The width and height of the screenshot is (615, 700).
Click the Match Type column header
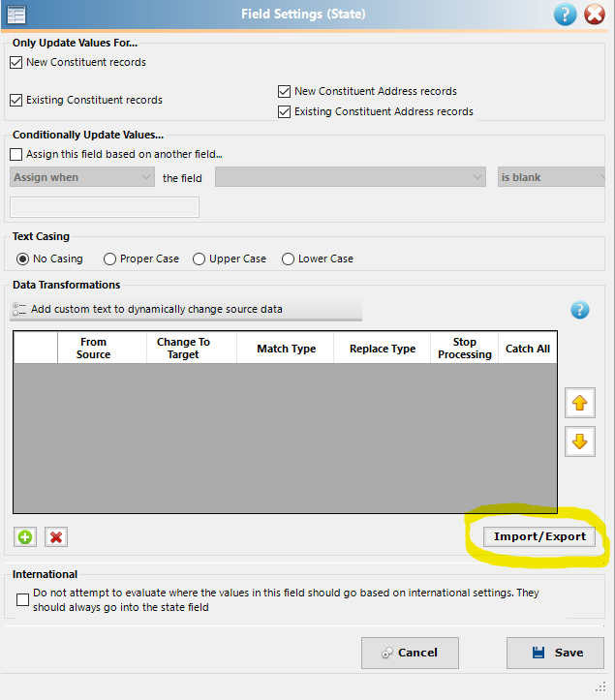pos(286,349)
